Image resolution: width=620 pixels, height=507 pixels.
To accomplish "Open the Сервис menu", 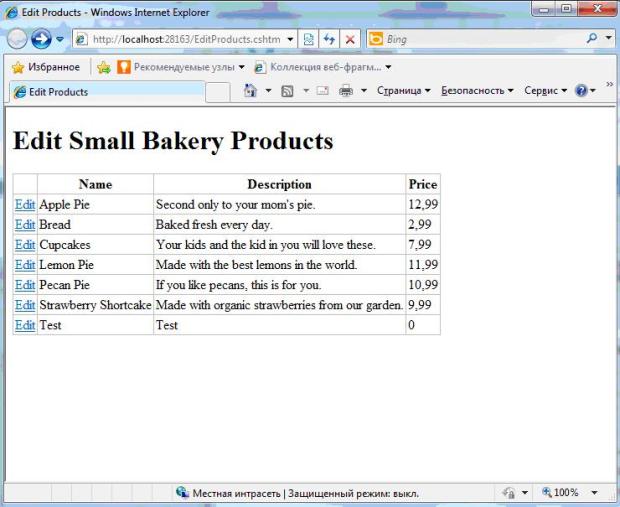I will tap(545, 91).
